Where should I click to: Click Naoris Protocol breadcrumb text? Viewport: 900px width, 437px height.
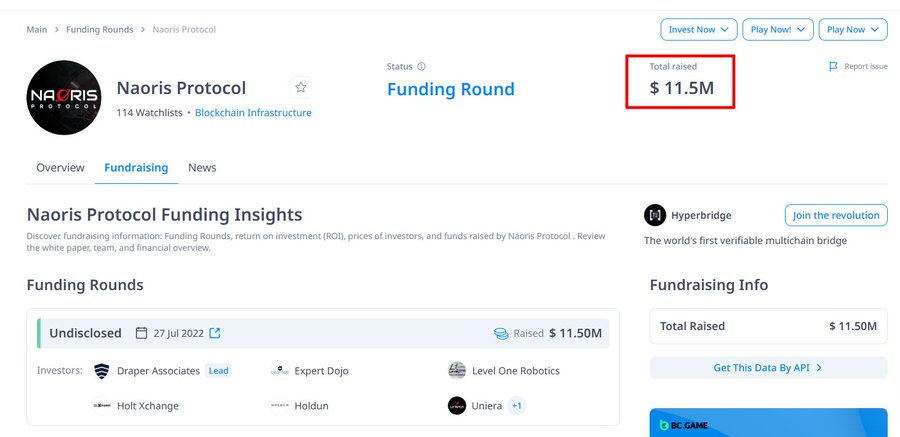tap(184, 29)
